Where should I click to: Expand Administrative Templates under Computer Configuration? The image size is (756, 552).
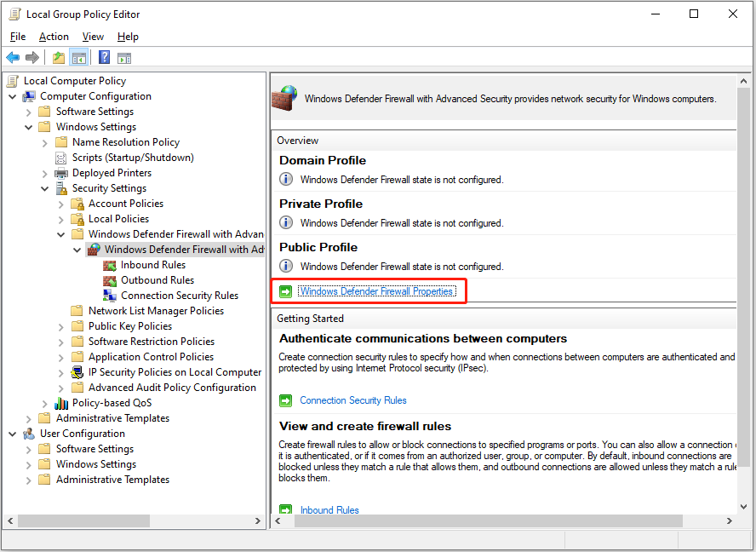click(x=28, y=419)
